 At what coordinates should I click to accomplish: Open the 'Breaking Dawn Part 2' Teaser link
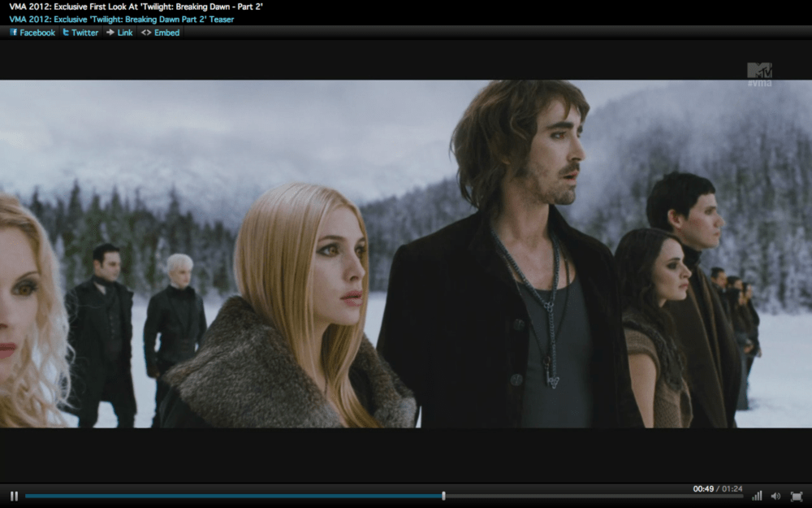tap(122, 19)
